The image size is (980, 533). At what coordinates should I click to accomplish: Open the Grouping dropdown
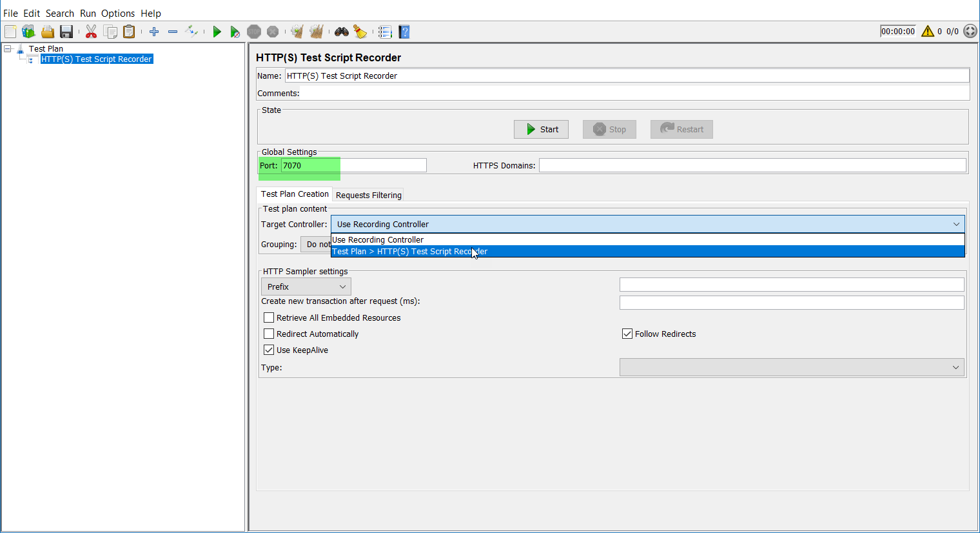point(315,245)
